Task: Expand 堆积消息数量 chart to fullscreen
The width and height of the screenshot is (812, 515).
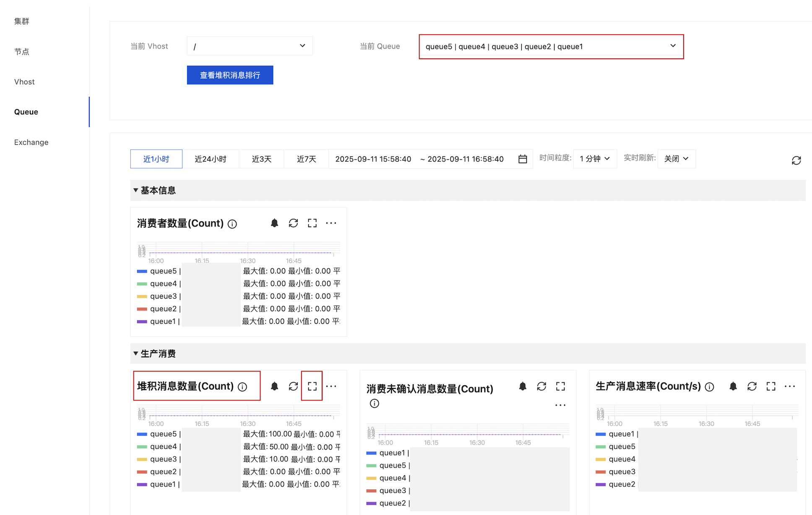Action: (312, 386)
